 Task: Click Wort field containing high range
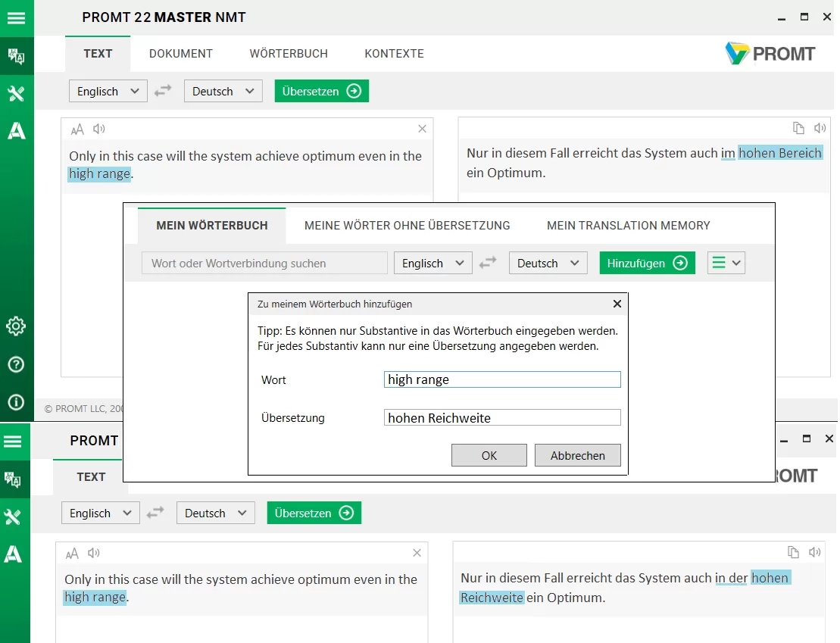pos(502,379)
